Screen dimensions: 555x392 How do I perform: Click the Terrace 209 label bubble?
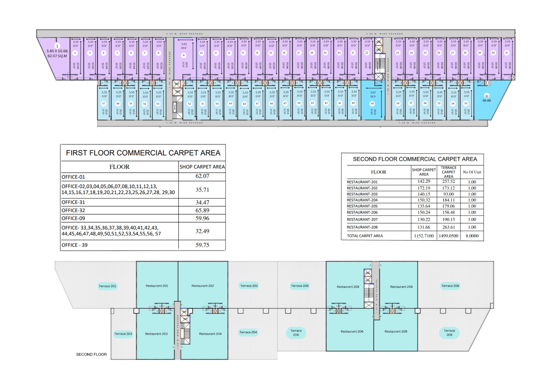coord(449,333)
